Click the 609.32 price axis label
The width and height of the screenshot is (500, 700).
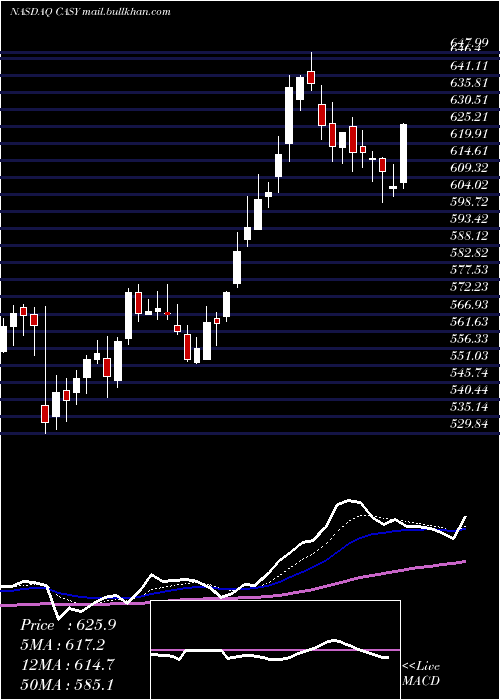471,168
